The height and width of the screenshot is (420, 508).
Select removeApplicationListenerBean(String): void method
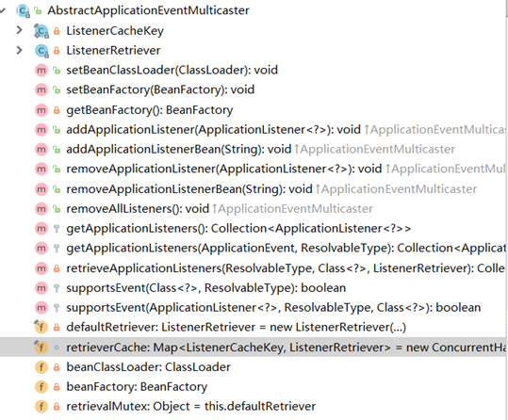189,189
